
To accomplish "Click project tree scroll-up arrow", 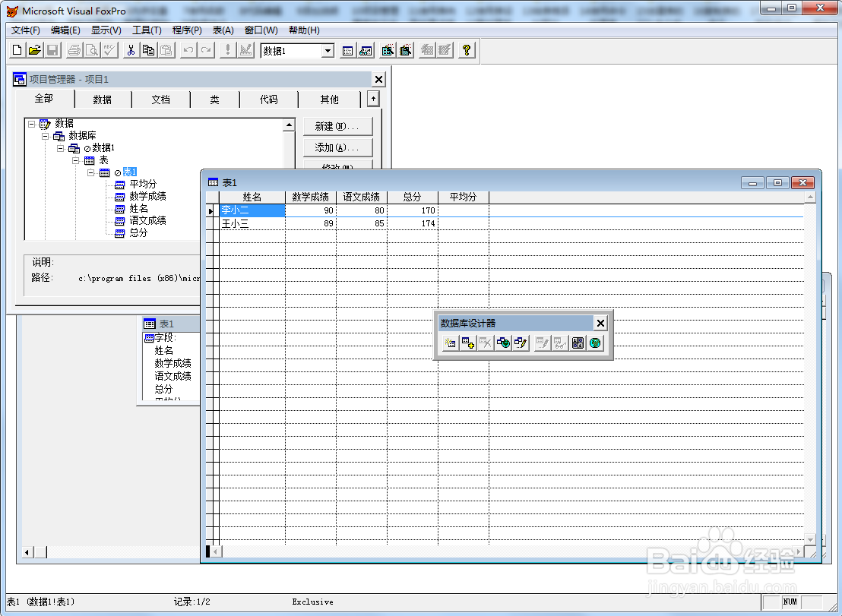I will [x=289, y=125].
